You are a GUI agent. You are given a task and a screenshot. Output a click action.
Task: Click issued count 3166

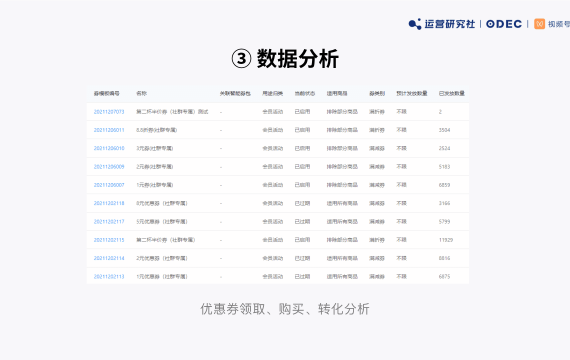(444, 203)
